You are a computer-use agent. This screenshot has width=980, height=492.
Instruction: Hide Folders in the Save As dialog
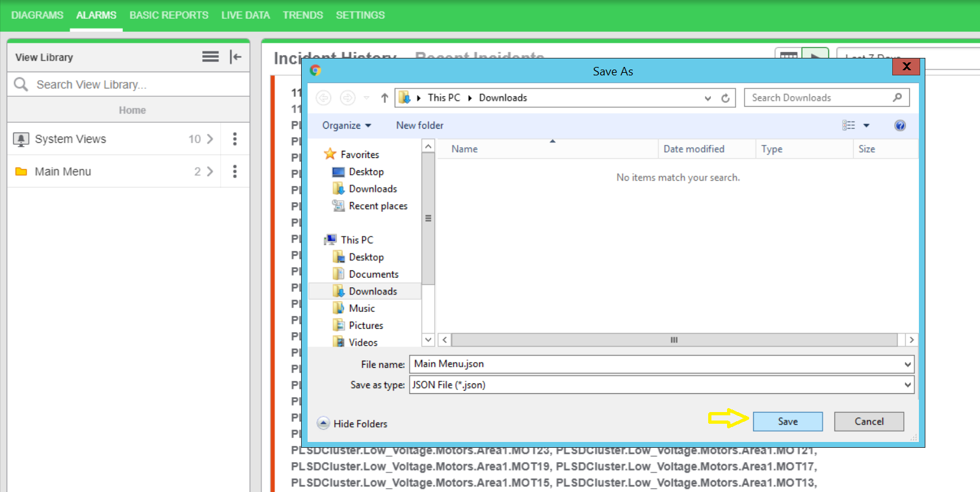tap(352, 424)
